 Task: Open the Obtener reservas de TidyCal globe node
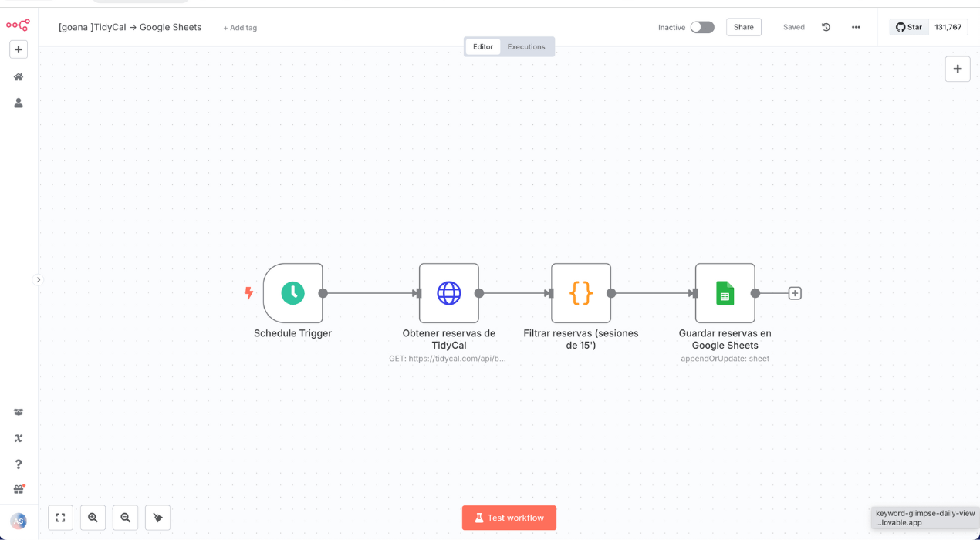point(449,293)
